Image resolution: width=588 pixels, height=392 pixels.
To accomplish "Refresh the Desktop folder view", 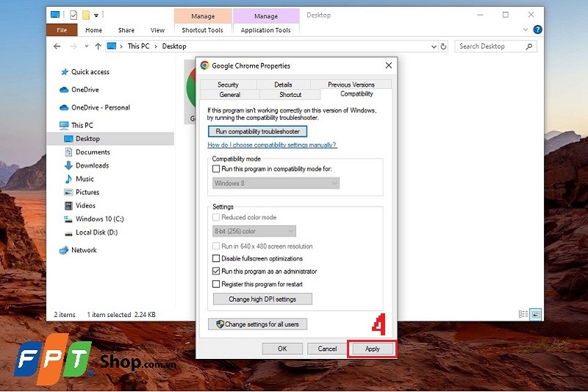I will click(x=443, y=46).
